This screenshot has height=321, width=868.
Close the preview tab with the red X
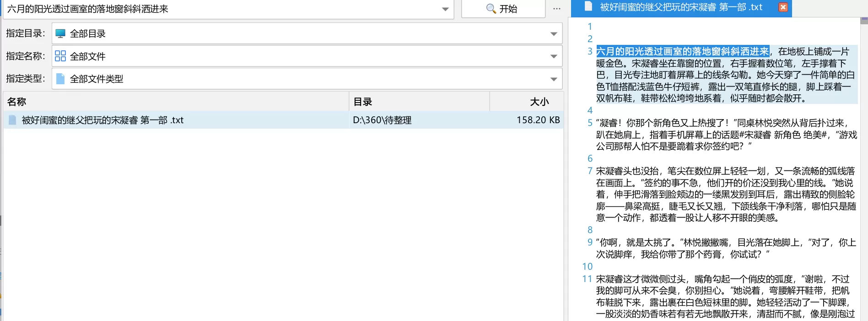click(x=783, y=7)
